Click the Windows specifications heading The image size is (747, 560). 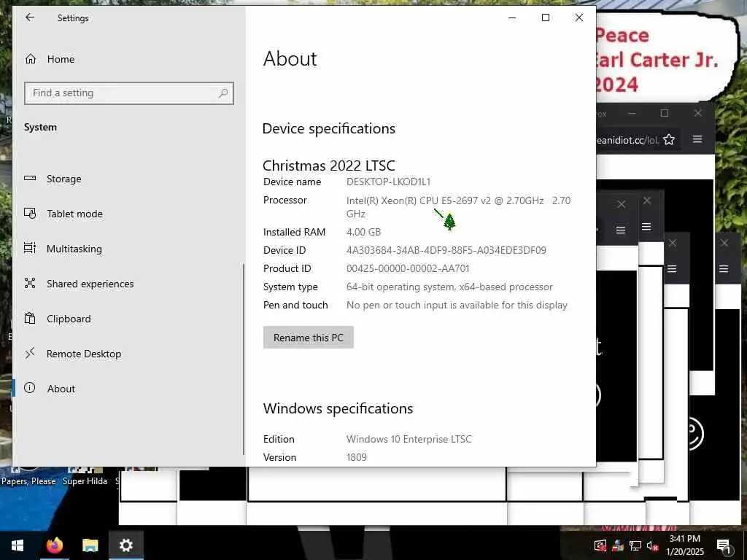click(338, 408)
